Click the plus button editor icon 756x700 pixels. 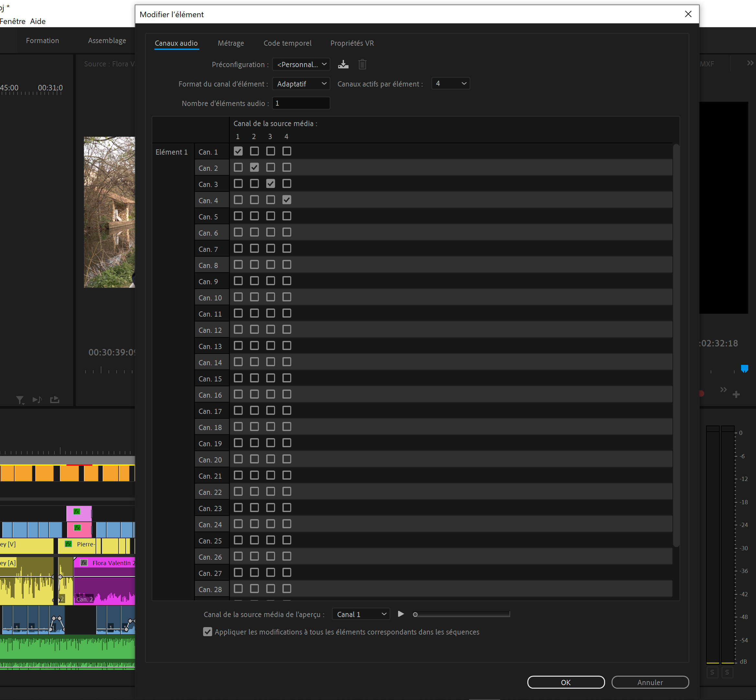point(736,395)
